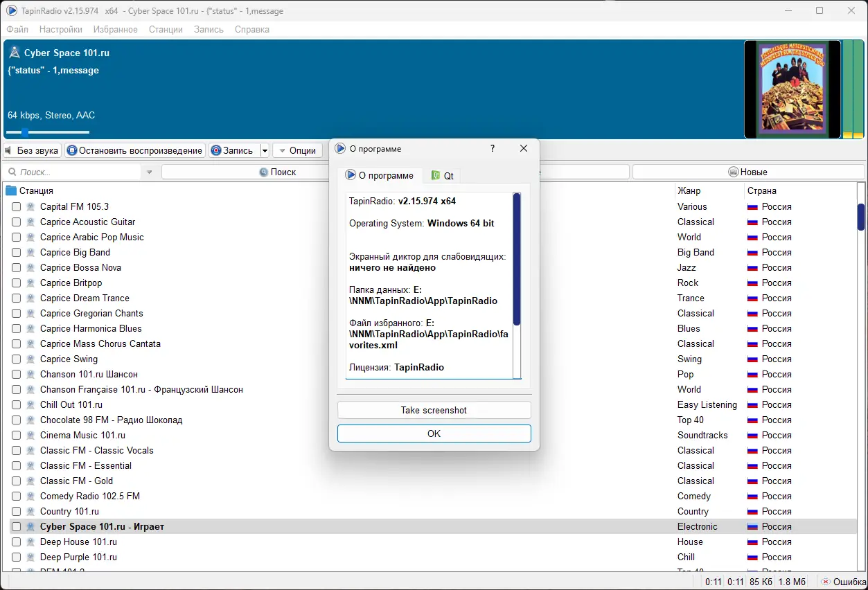The image size is (868, 590).
Task: Tick the Chanson 101.ru Шансон checkbox
Action: [x=16, y=374]
